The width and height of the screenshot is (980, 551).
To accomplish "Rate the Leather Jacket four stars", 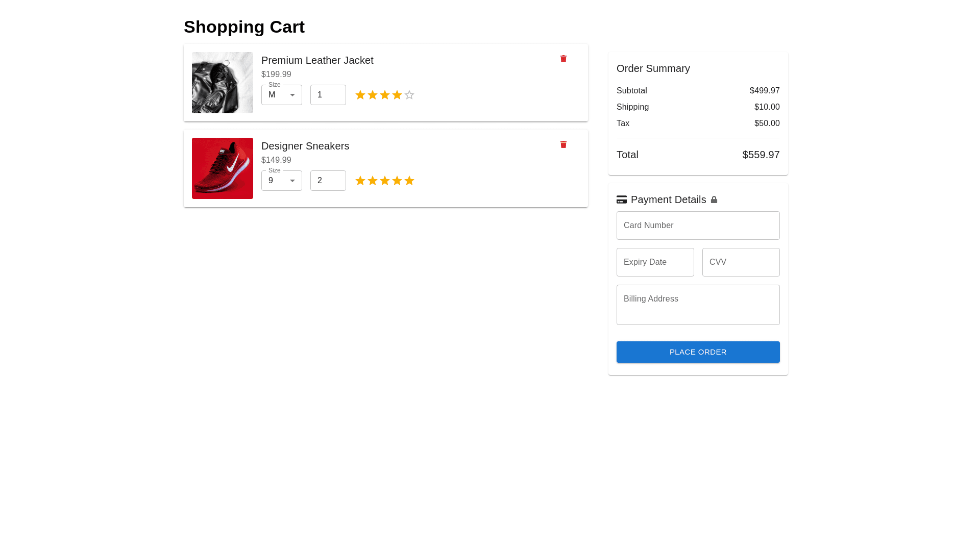I will (x=397, y=95).
